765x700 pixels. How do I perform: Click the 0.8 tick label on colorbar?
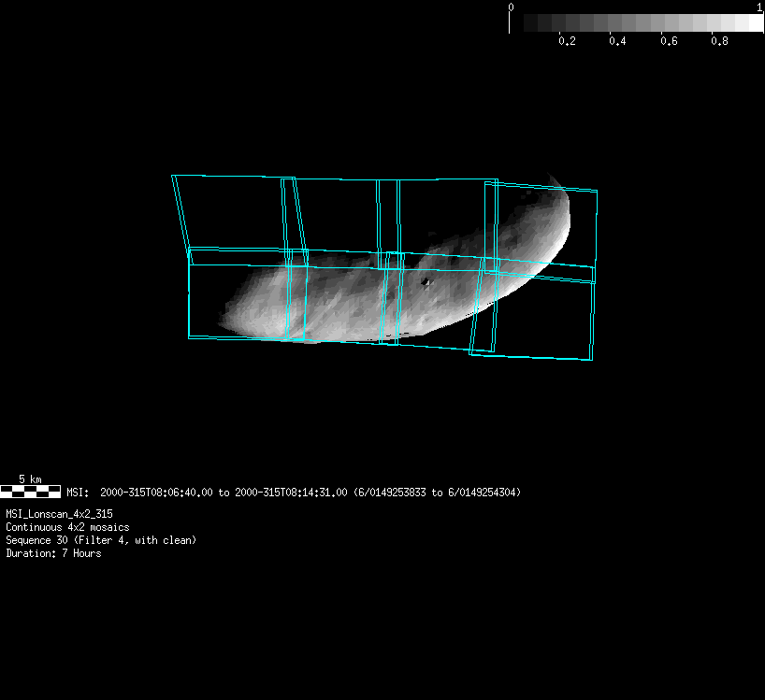(x=719, y=42)
